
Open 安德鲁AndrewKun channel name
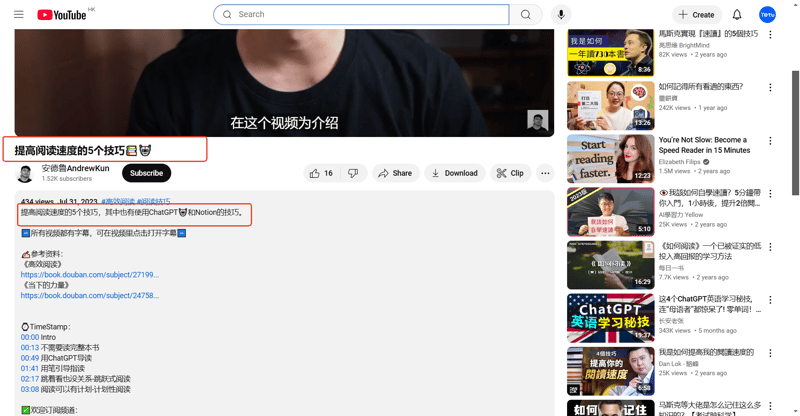(x=76, y=168)
